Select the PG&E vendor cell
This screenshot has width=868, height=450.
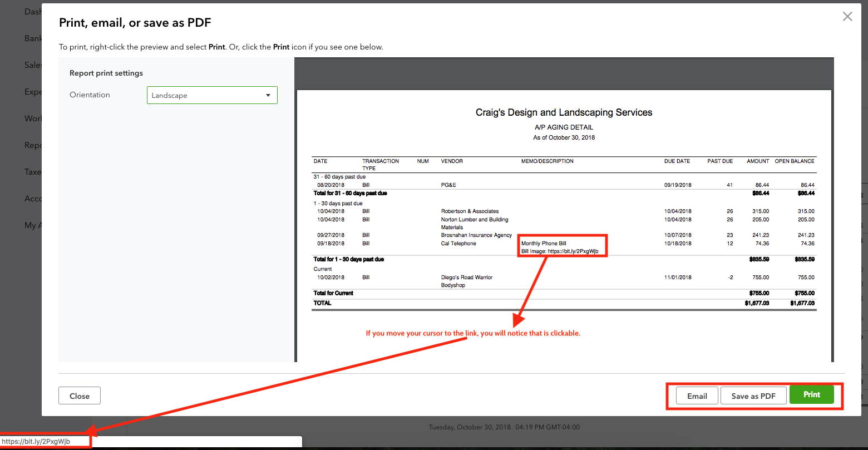pos(448,185)
